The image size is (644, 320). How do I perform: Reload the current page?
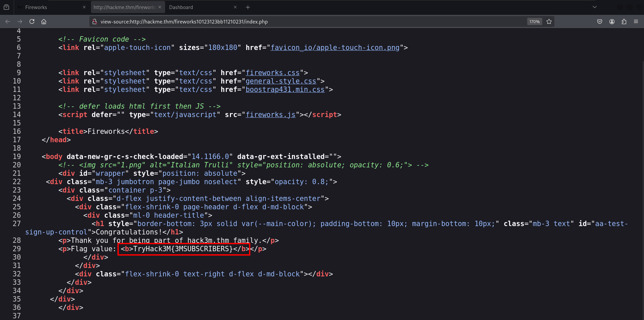(32, 21)
